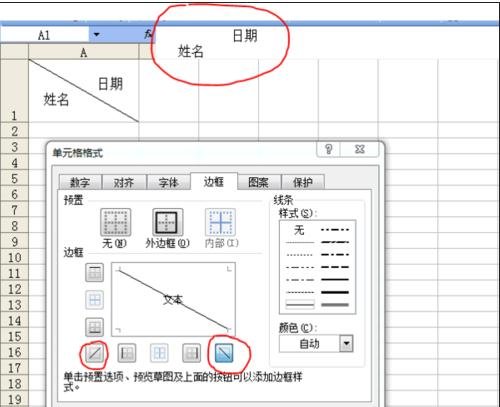
Task: Click the fx insert function button
Action: [148, 34]
